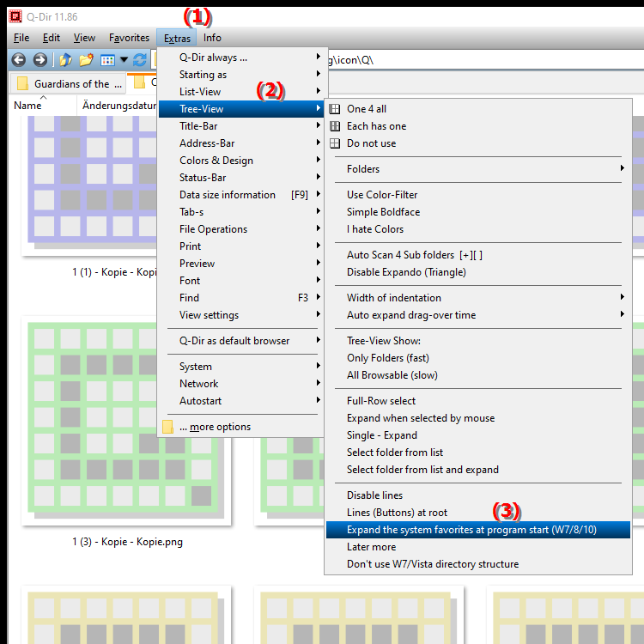Enable Expand the system favorites at program start
Image resolution: width=644 pixels, height=644 pixels.
[478, 530]
